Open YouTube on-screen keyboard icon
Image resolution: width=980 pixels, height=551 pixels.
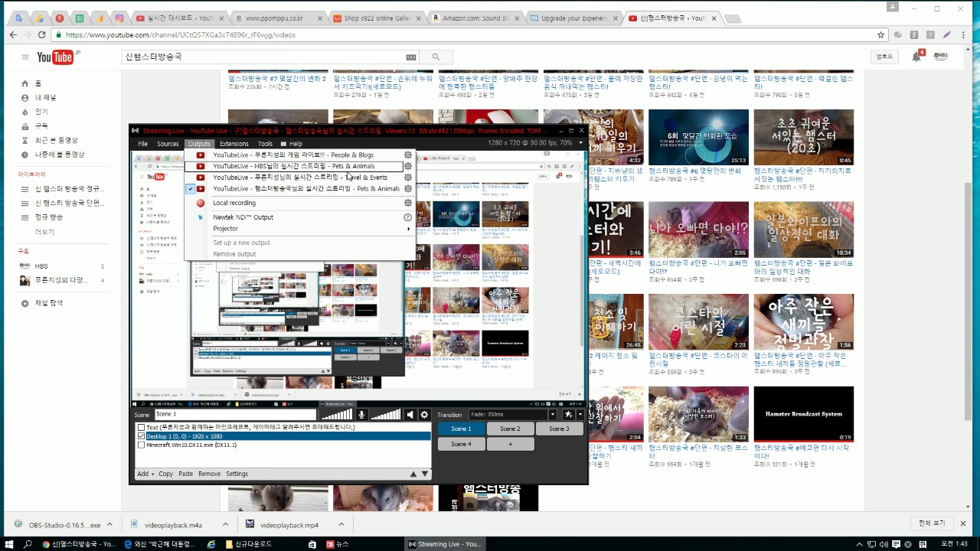411,57
